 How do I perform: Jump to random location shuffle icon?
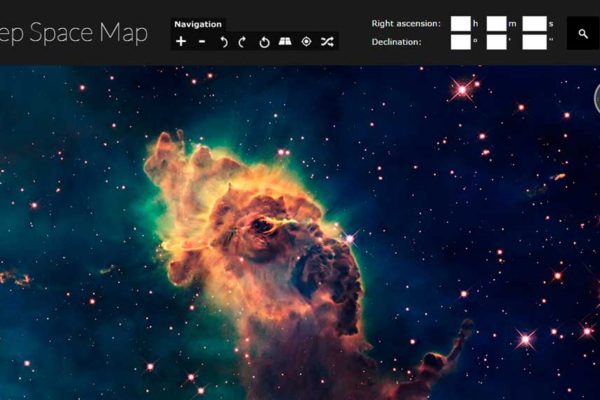coord(327,41)
